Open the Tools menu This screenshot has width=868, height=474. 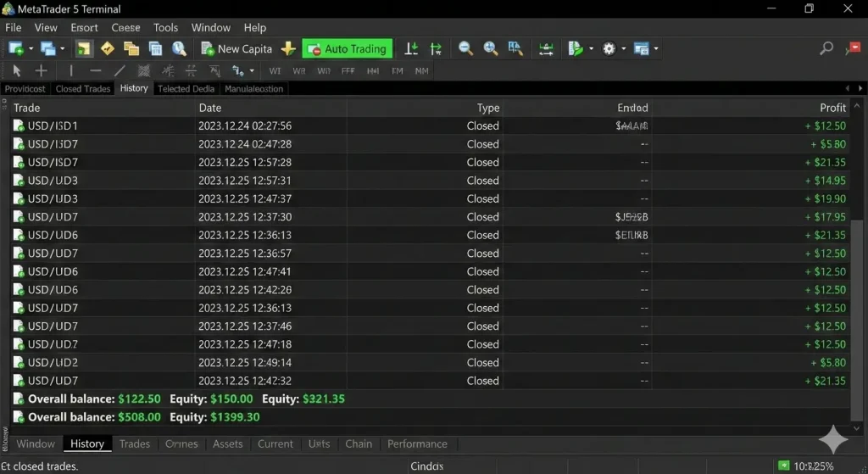click(x=165, y=27)
